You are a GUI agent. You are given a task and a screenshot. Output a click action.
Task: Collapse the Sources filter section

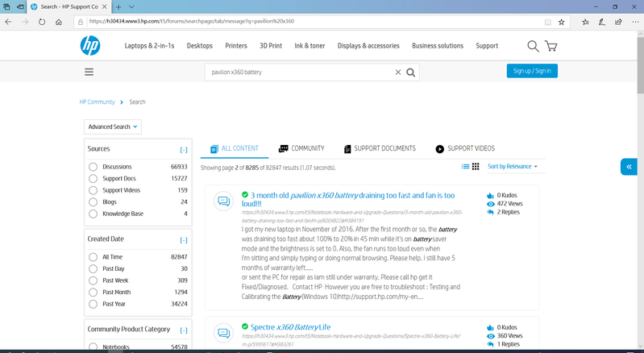(x=183, y=150)
